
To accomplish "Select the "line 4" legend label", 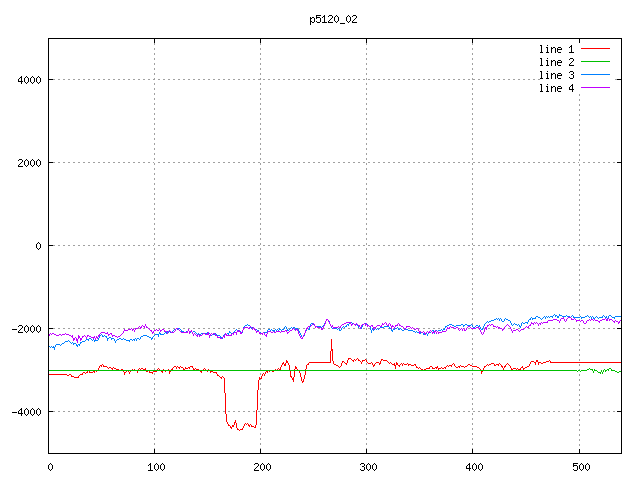I will pyautogui.click(x=556, y=88).
